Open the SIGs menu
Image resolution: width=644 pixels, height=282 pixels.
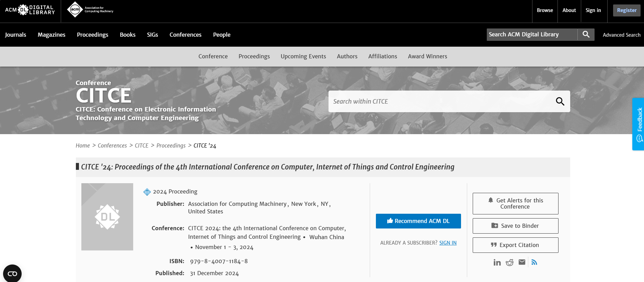(x=152, y=35)
